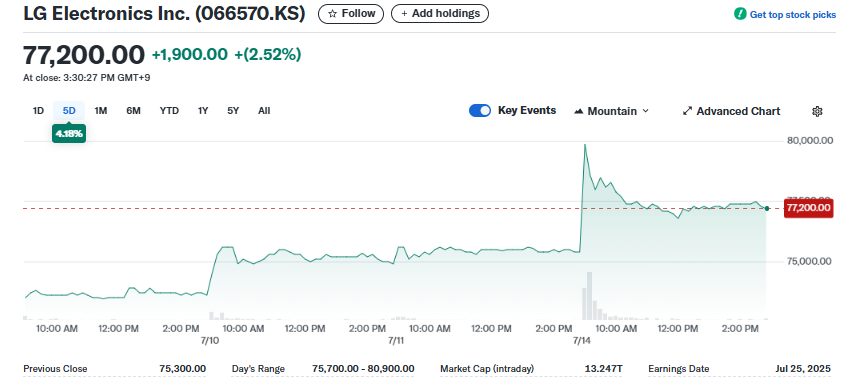Click the Jul 25, 2025 earnings date
Screen dimensions: 855x383
[x=803, y=369]
